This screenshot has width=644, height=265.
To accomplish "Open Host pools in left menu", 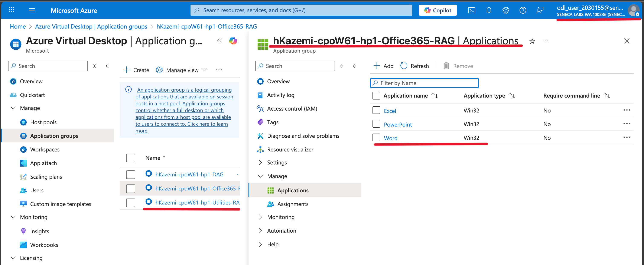I will 43,122.
